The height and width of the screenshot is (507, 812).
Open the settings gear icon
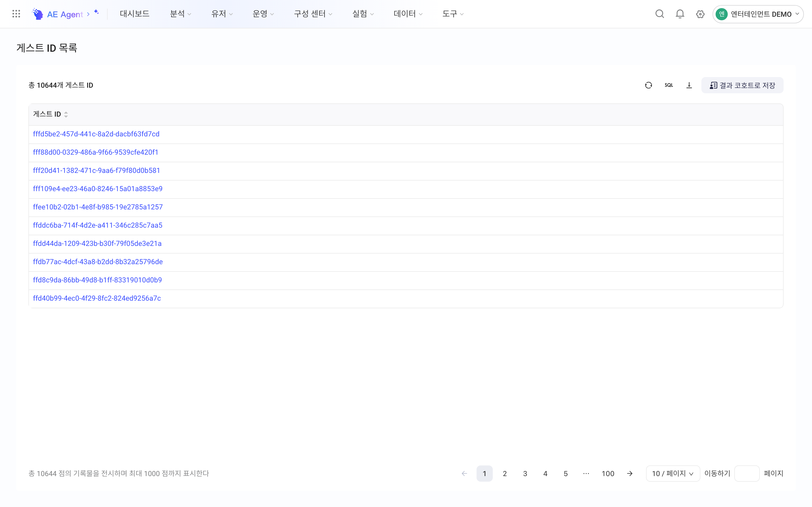coord(700,14)
